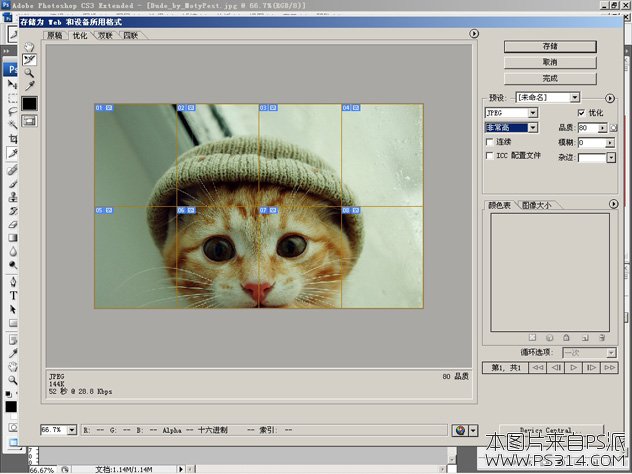632x474 pixels.
Task: Click the preview in browser globe icon
Action: coord(461,429)
